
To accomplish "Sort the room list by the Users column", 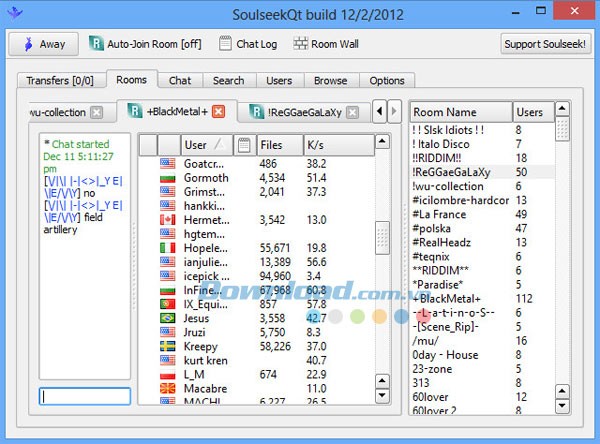I will [531, 113].
